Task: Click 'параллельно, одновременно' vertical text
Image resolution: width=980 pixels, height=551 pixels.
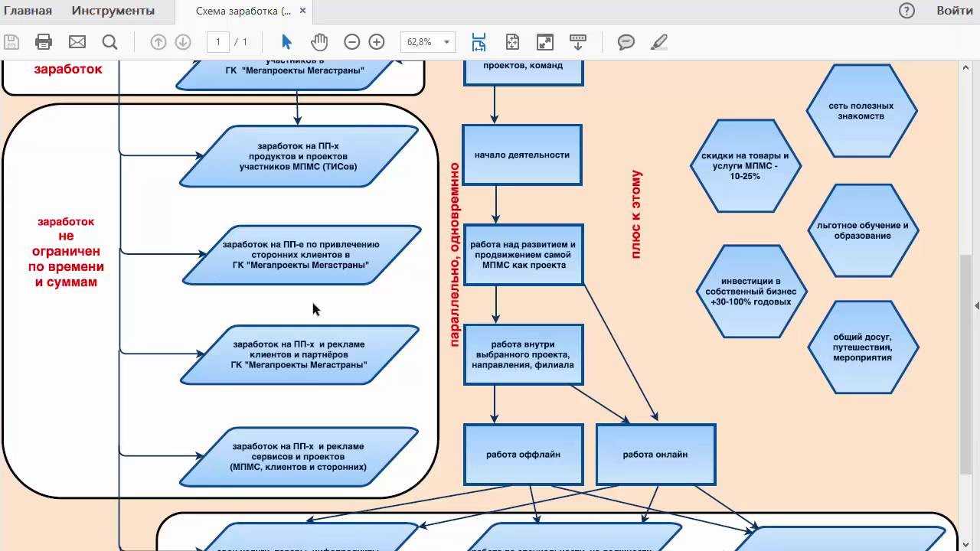Action: click(454, 255)
